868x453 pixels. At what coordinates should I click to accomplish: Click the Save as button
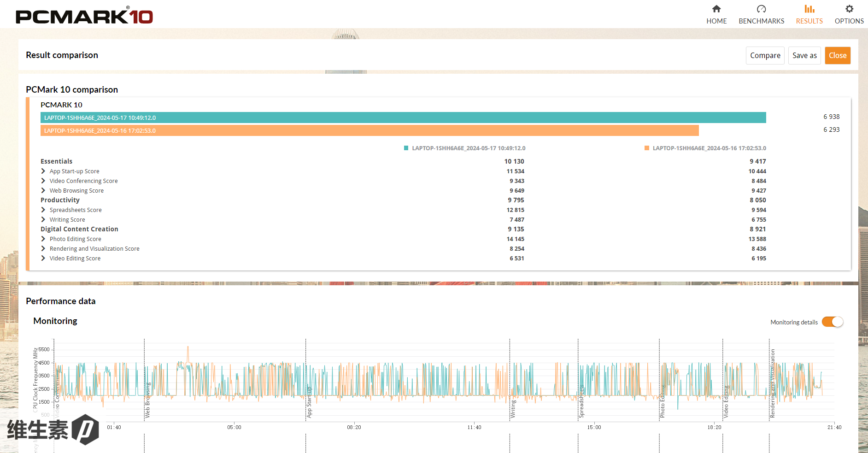[x=804, y=56]
